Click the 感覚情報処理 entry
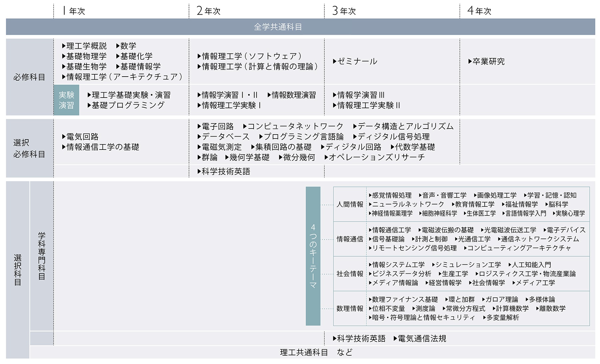600x364 pixels. pos(390,195)
